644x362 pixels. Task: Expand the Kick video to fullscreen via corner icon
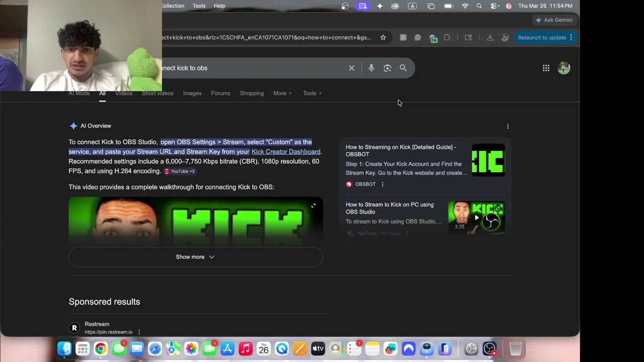[x=313, y=206]
